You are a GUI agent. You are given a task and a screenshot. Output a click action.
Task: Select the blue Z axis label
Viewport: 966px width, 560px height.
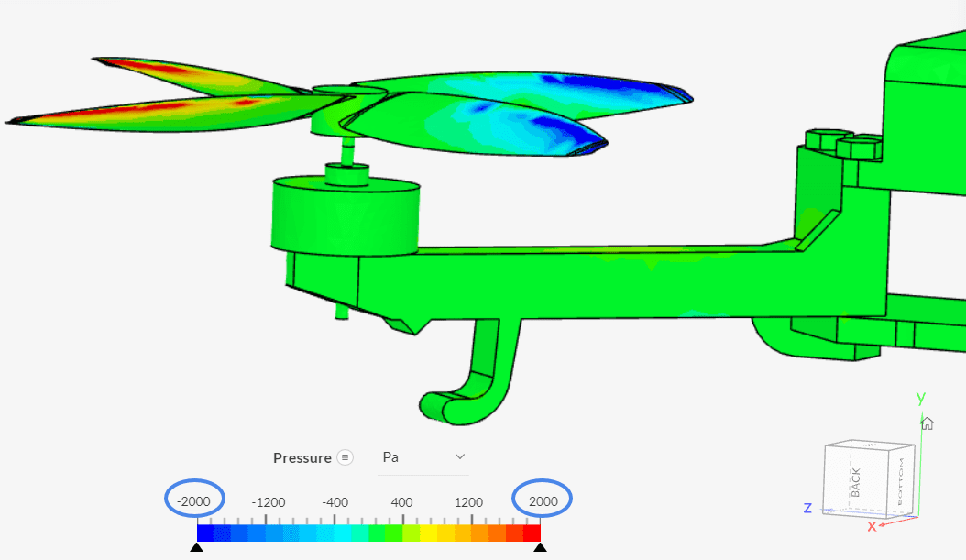pos(808,508)
